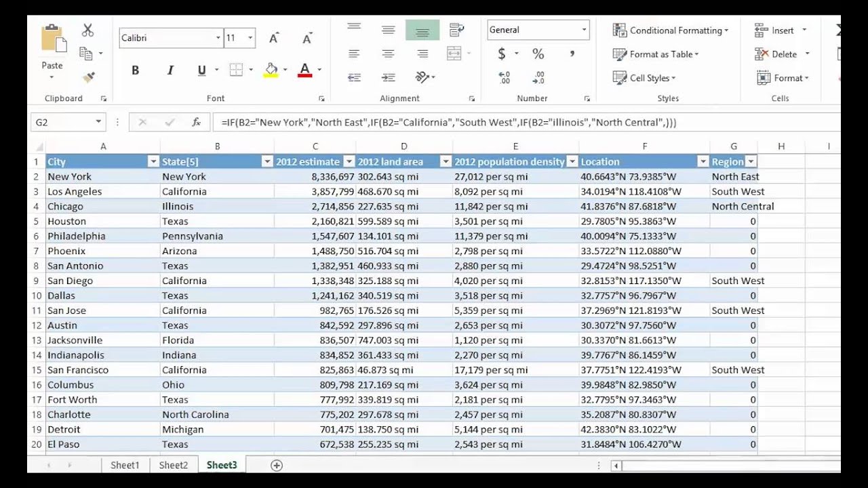868x488 pixels.
Task: Decrease the cell indent
Action: [354, 78]
